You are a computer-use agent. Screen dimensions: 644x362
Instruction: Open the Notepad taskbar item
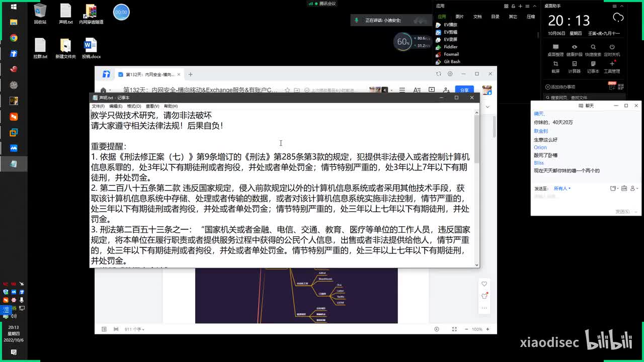pos(14,164)
